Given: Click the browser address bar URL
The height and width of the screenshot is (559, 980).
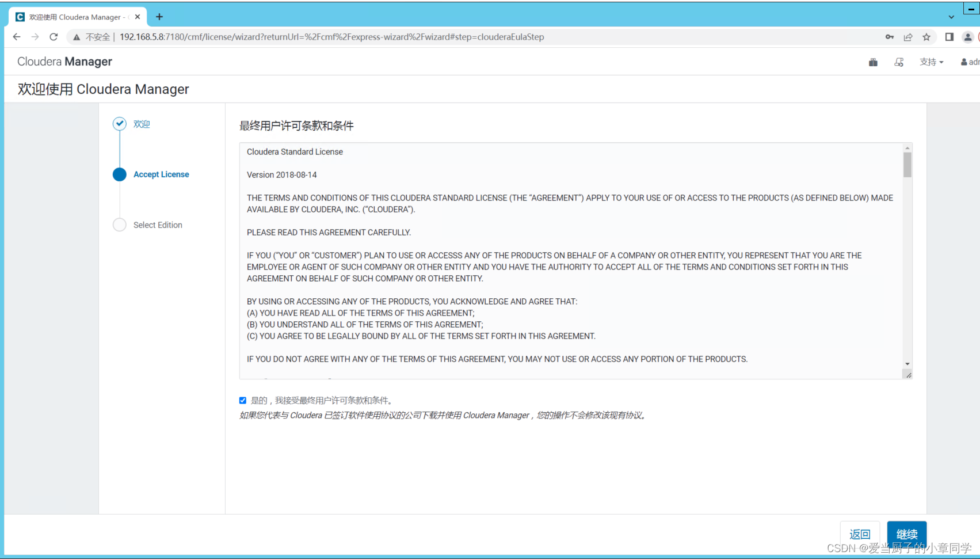Looking at the screenshot, I should point(331,37).
